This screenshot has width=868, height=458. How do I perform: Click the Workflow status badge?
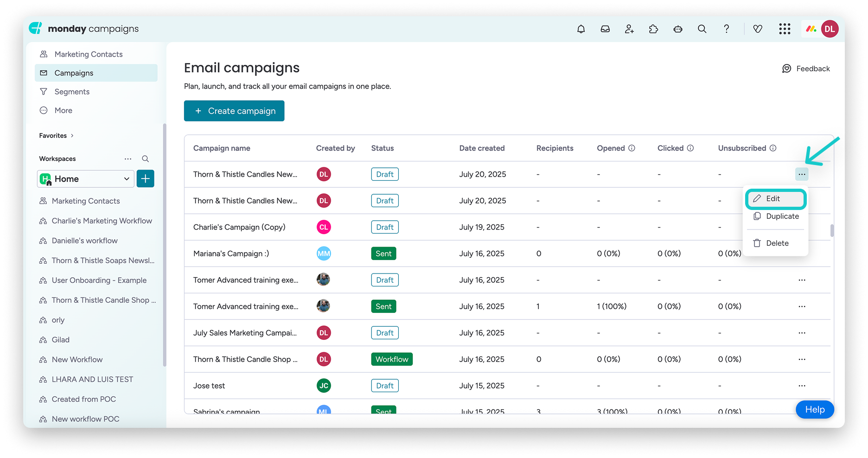[392, 359]
